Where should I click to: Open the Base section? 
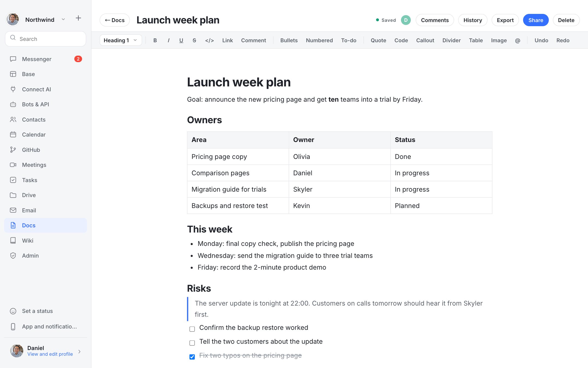tap(45, 74)
